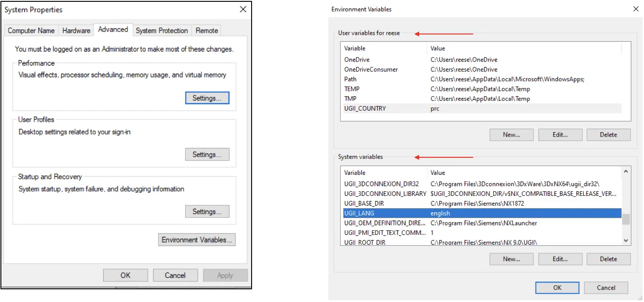
Task: Click the Environment Variables button
Action: coord(197,240)
